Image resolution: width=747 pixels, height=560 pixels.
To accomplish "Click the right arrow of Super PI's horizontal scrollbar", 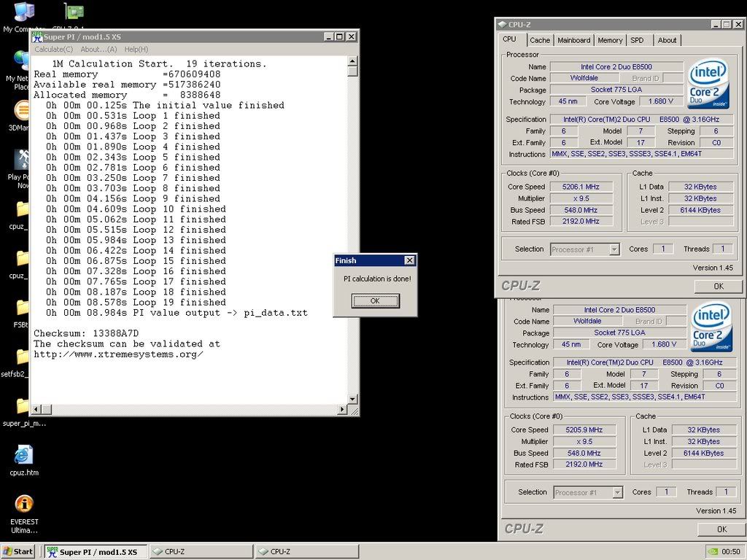I will point(343,409).
